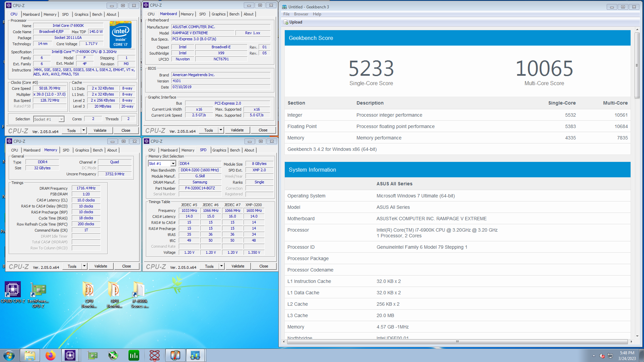Click the DRAM Frequency 1716.4 MHz value
Screen dimensions: 644x362
(86, 188)
